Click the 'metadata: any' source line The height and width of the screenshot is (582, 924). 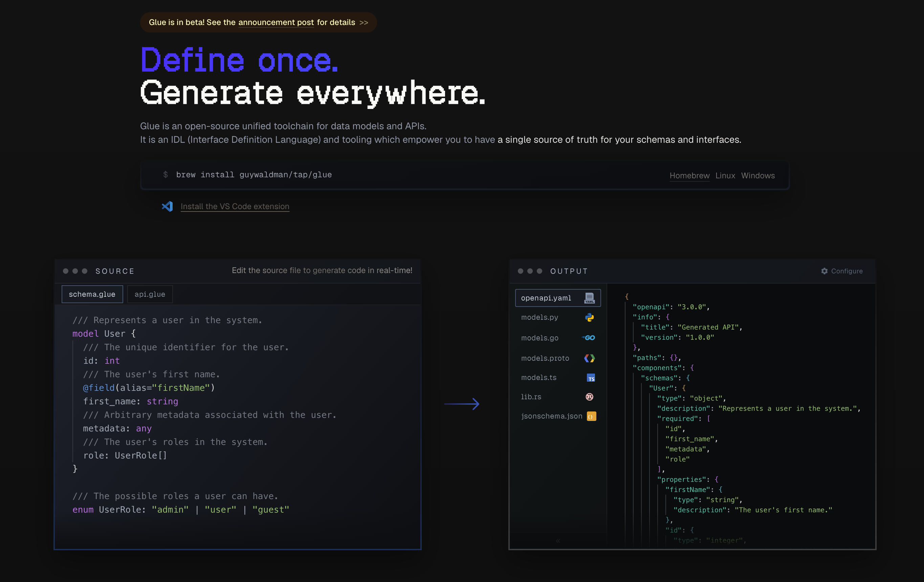[117, 428]
